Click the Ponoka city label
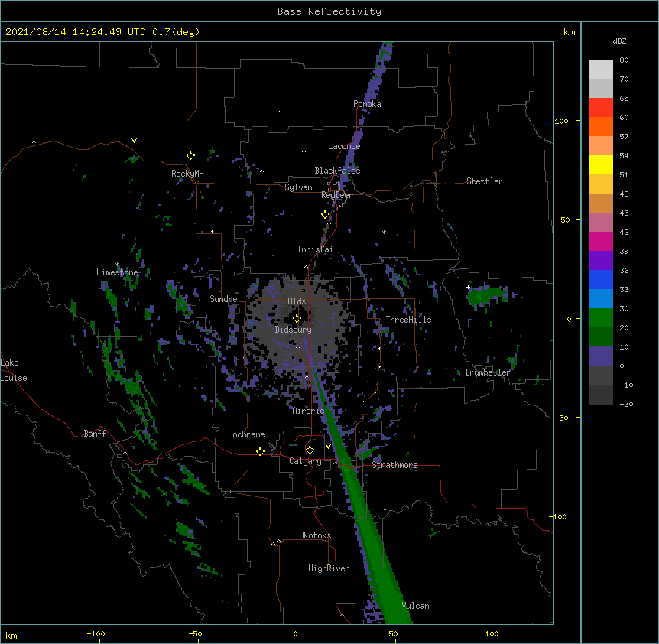 tap(367, 104)
